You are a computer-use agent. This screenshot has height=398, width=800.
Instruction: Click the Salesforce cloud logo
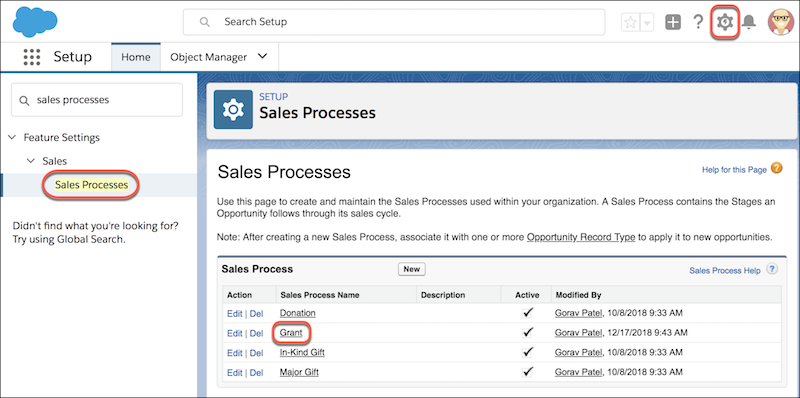35,22
